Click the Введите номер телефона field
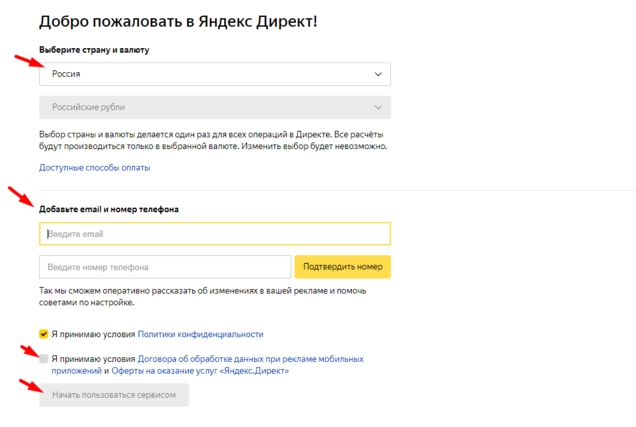 point(165,267)
